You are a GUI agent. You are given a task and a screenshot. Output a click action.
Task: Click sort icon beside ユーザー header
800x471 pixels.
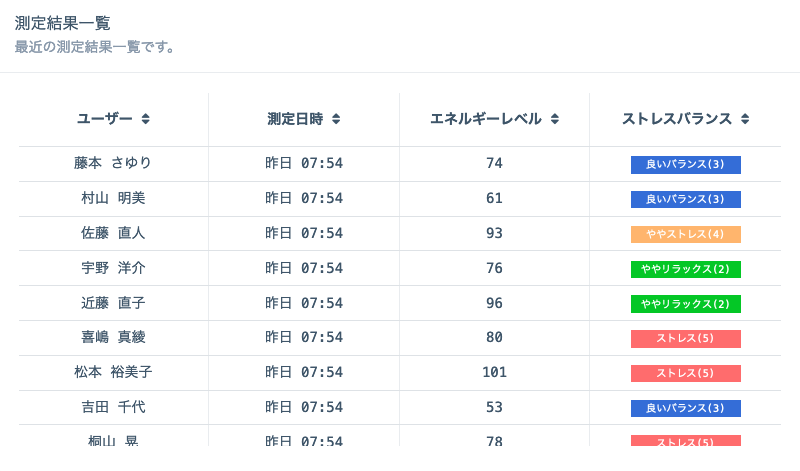(x=145, y=119)
